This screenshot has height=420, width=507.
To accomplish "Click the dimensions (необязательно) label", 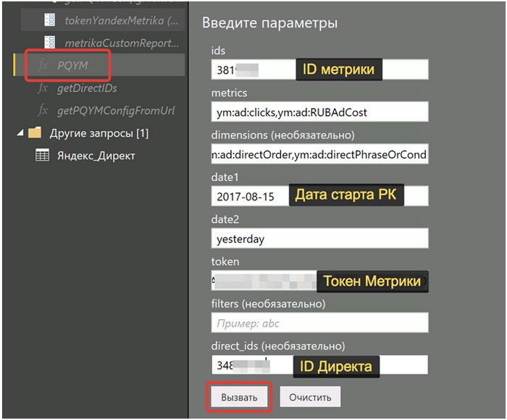I will click(282, 135).
